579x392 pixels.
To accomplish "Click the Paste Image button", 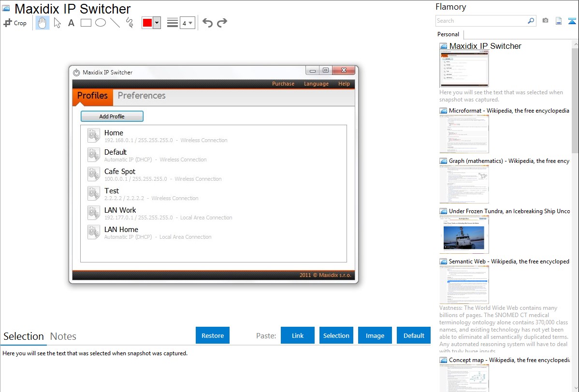I will point(375,335).
